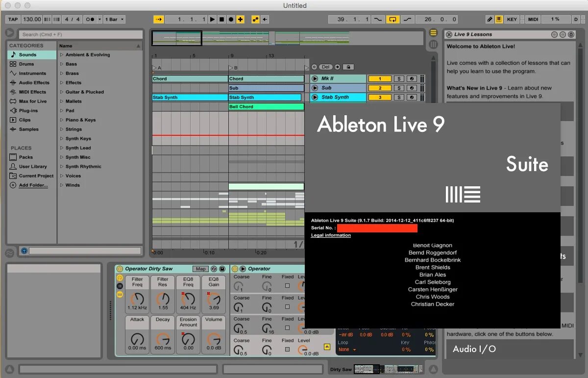Click the Next Locator arrow button

(337, 67)
